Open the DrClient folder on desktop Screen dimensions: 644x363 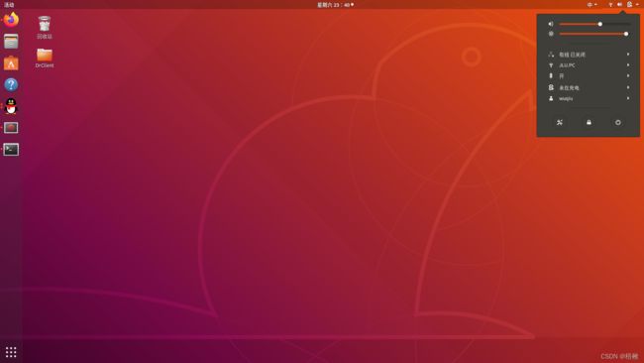(45, 58)
